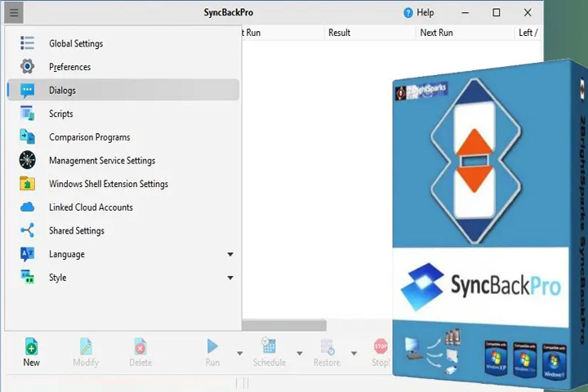Click the Global Settings list icon
This screenshot has width=588, height=392.
pyautogui.click(x=28, y=43)
